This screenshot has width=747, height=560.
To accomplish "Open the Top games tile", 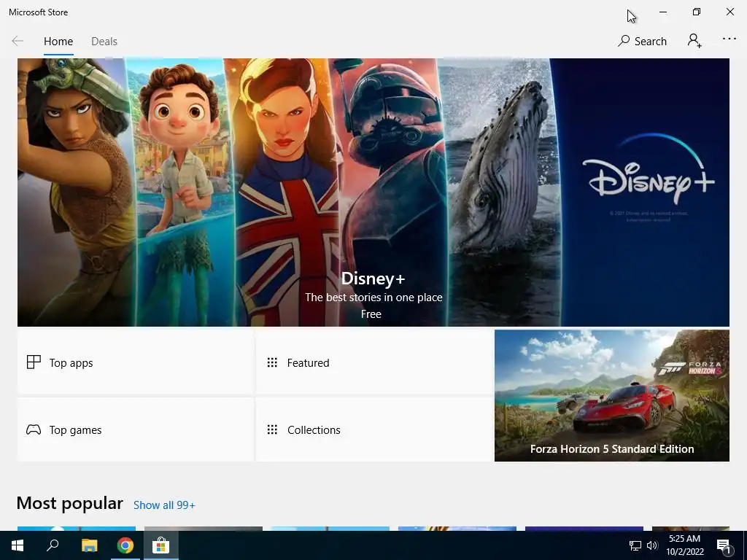I will pos(136,429).
